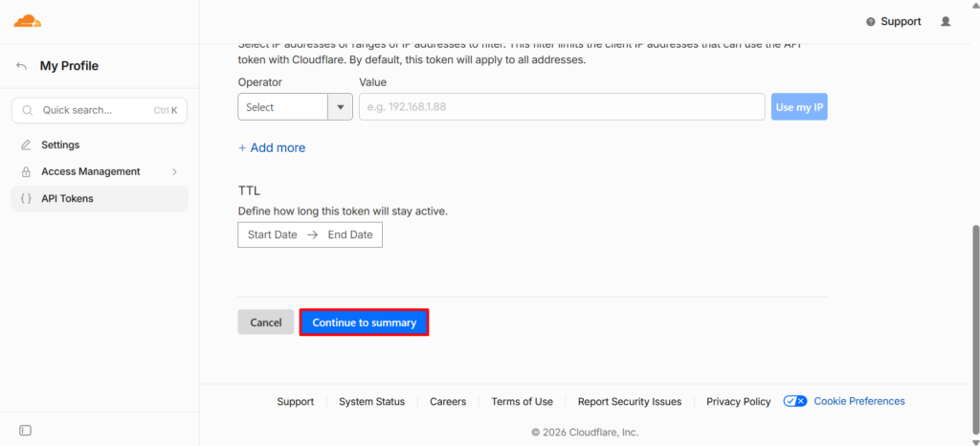Open Report Security Issues link
The height and width of the screenshot is (446, 980).
tap(630, 402)
